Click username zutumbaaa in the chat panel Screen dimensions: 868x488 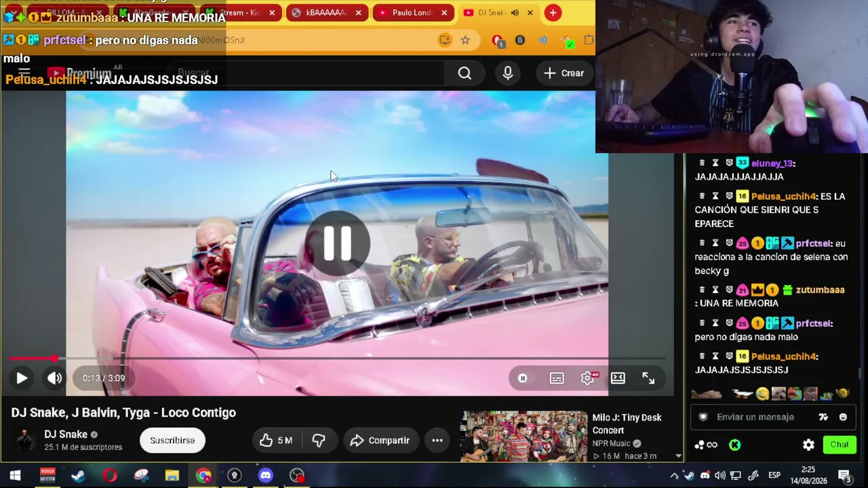(821, 290)
